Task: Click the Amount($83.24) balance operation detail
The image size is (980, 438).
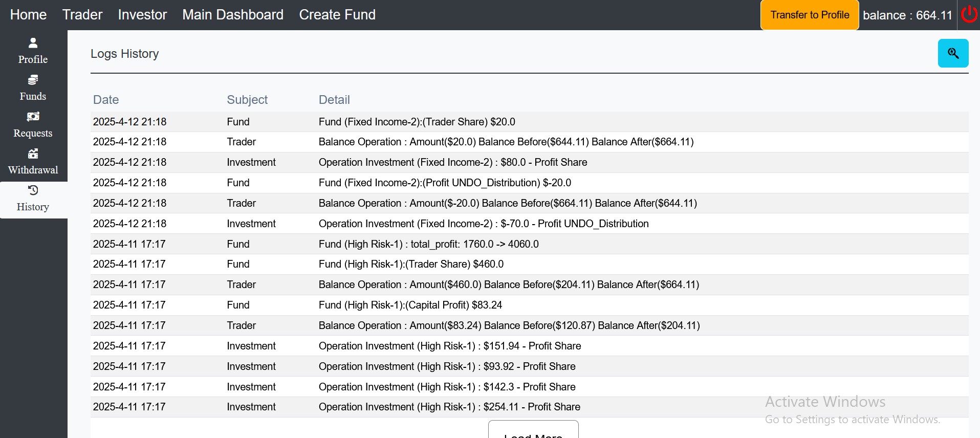Action: pos(509,325)
